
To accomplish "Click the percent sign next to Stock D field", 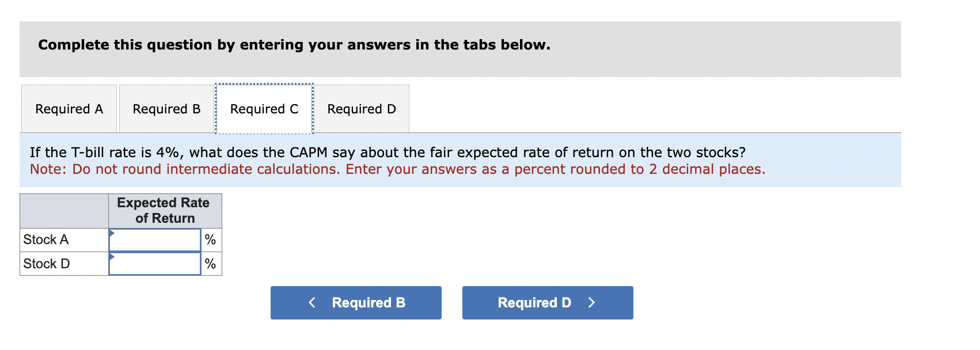I will [x=210, y=264].
